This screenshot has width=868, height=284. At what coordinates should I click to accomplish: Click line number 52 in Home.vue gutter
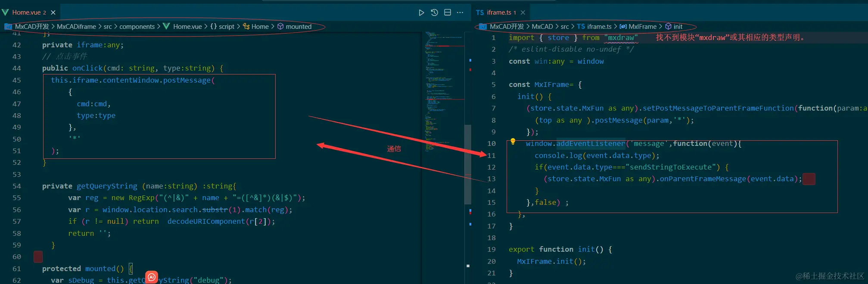[x=17, y=162]
